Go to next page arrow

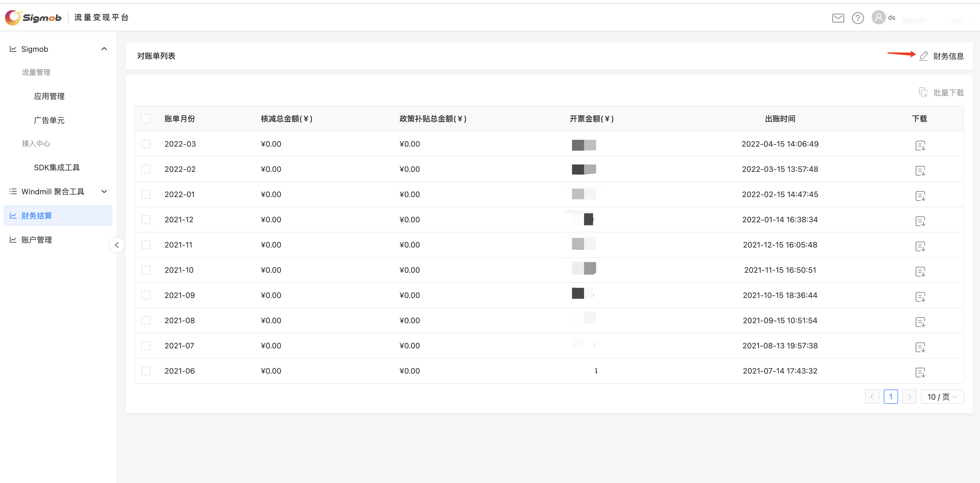(909, 397)
